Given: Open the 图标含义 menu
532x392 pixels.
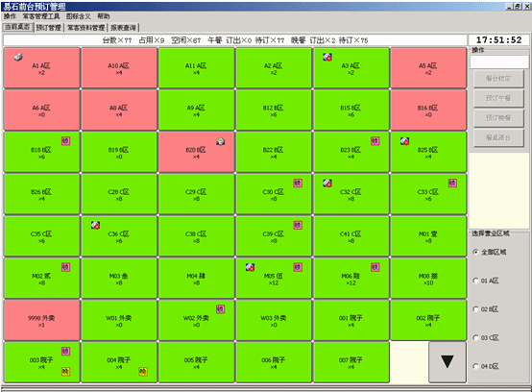Looking at the screenshot, I should 79,16.
